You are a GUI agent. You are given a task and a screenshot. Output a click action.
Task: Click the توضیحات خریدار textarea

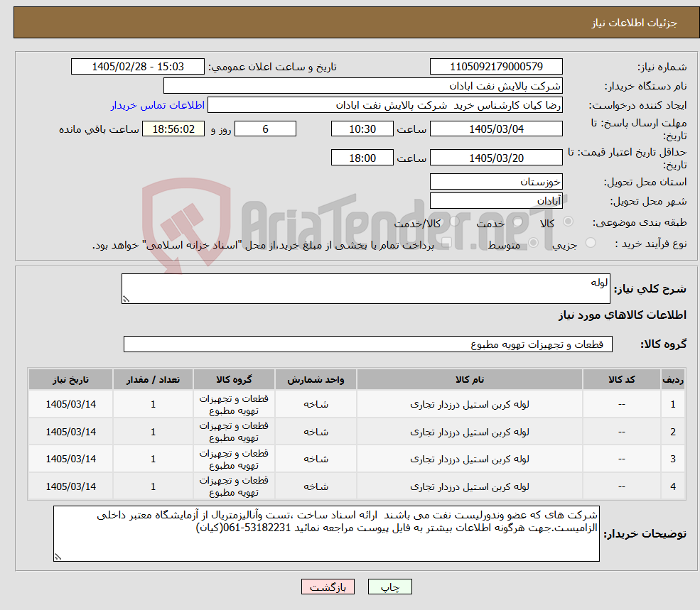coord(326,534)
